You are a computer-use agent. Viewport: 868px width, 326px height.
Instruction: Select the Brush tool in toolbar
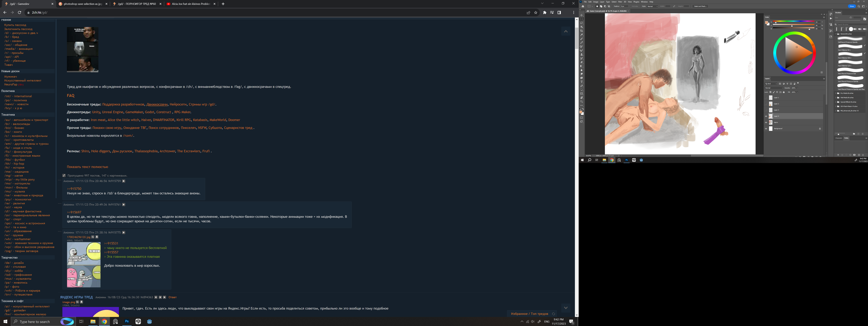[x=582, y=39]
